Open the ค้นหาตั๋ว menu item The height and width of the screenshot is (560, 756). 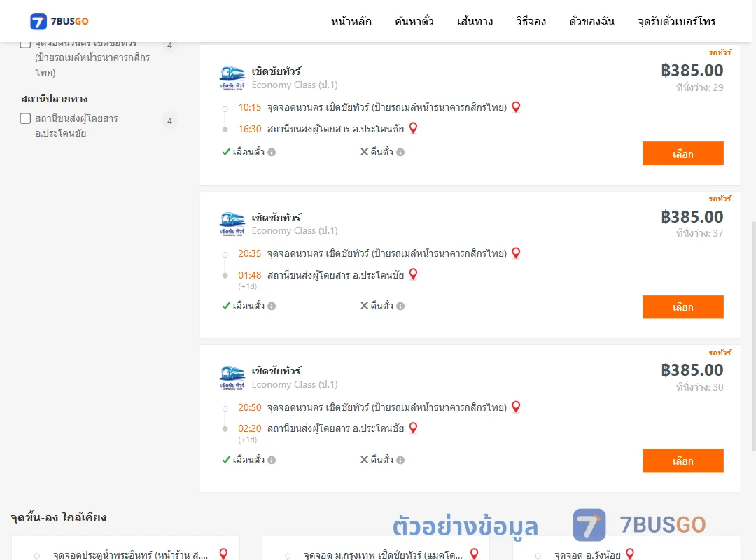click(414, 21)
